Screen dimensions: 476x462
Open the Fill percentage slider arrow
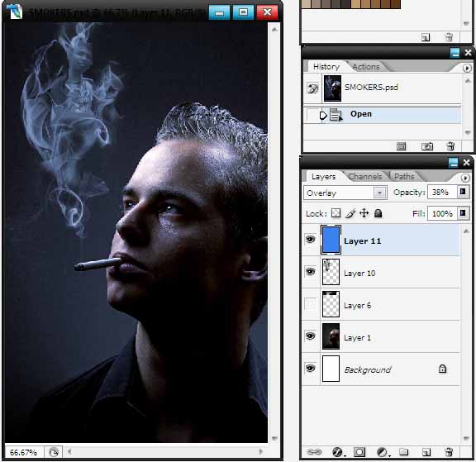463,213
